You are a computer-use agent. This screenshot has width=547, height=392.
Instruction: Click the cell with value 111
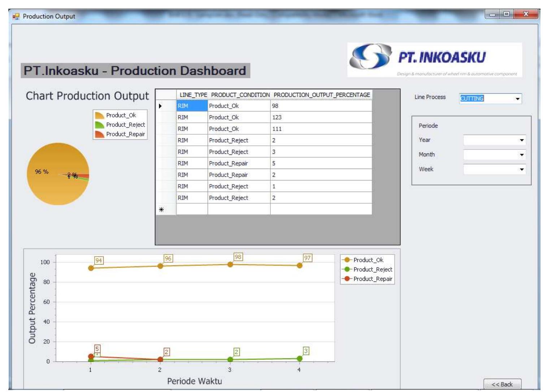[321, 129]
